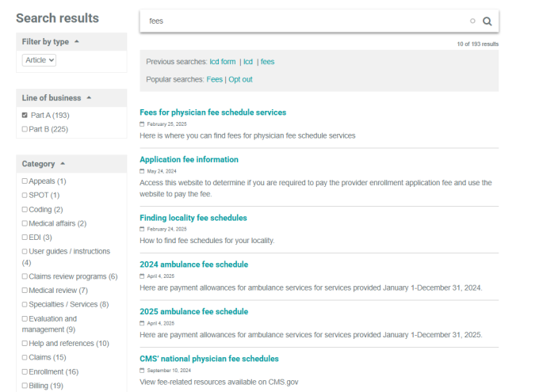Click the 'lcd form' previous search link
Screen dimensions: 539x392
[223, 62]
